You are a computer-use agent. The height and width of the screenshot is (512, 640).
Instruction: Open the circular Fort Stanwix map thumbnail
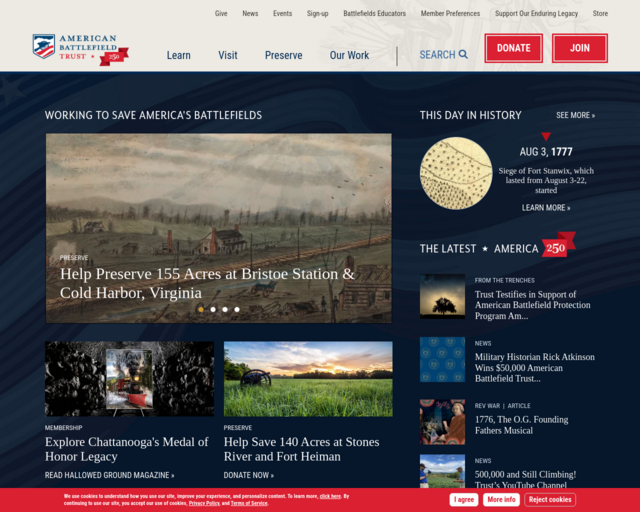[x=456, y=173]
